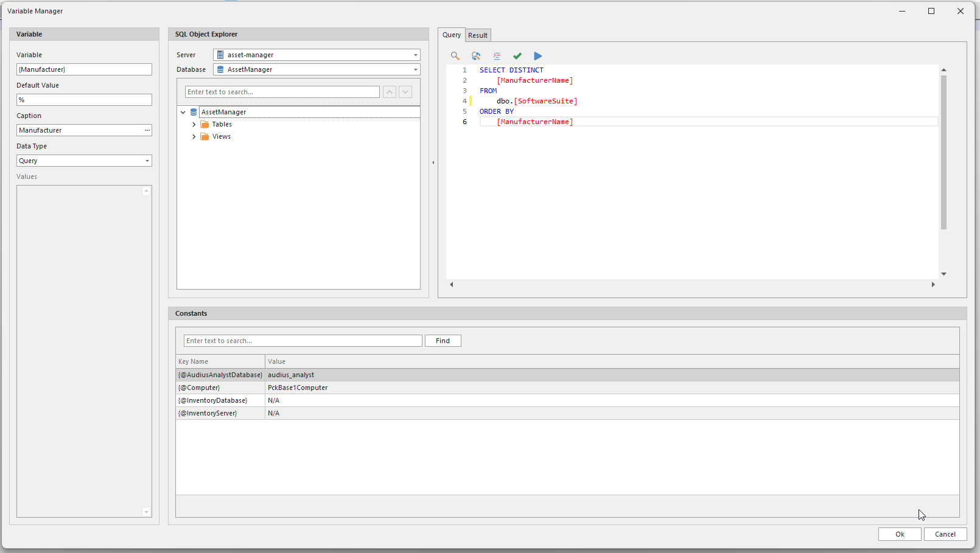Select the {@Computer} constant row

point(567,388)
